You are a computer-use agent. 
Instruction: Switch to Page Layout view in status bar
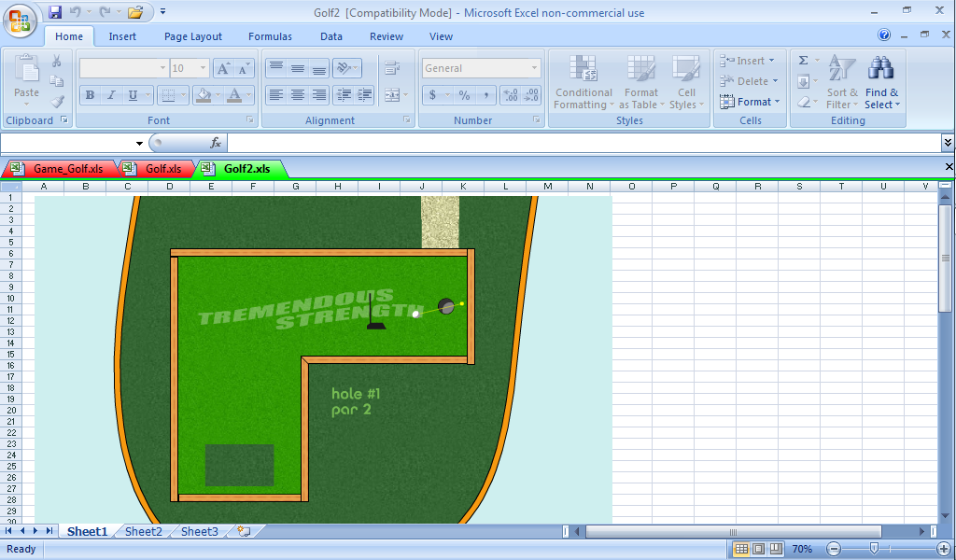[758, 549]
